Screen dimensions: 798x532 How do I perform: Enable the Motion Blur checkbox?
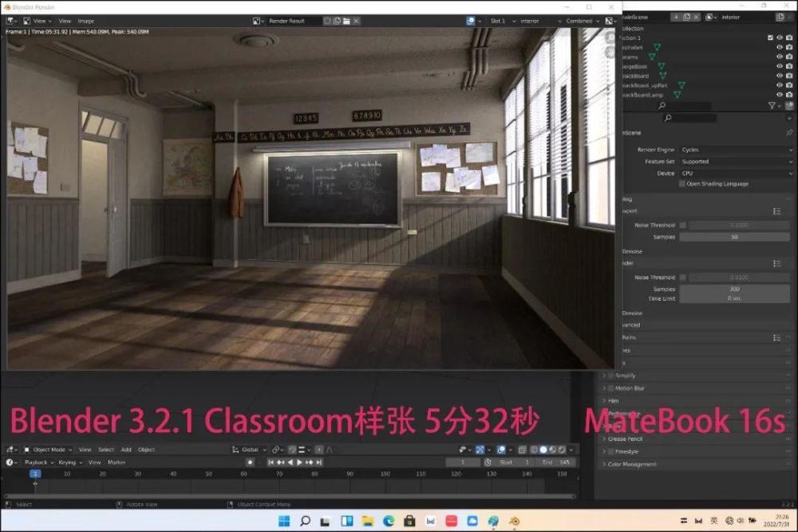pyautogui.click(x=611, y=388)
